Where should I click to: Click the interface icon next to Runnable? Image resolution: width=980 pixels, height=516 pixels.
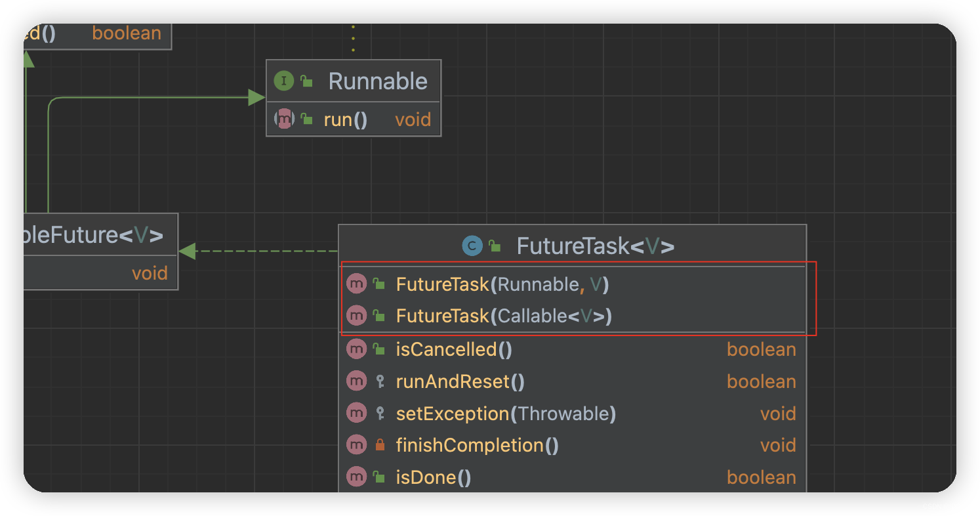[x=284, y=81]
